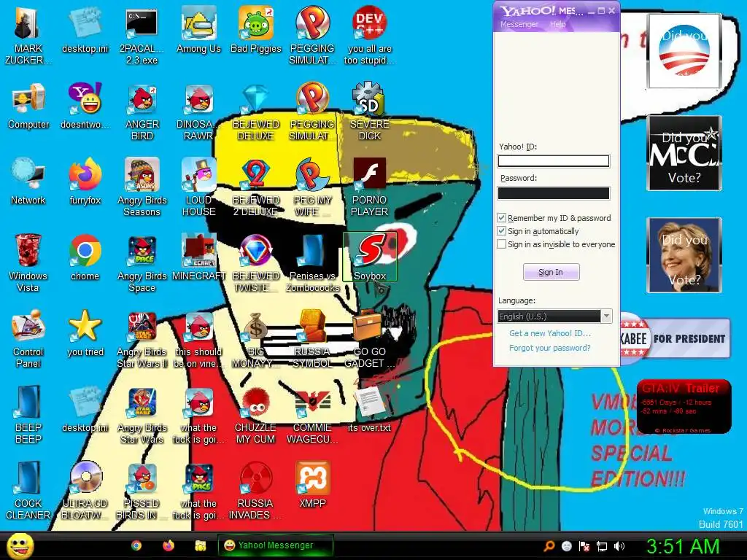Select the MARK ZUCKER desktop icon
747x560 pixels.
(x=28, y=35)
